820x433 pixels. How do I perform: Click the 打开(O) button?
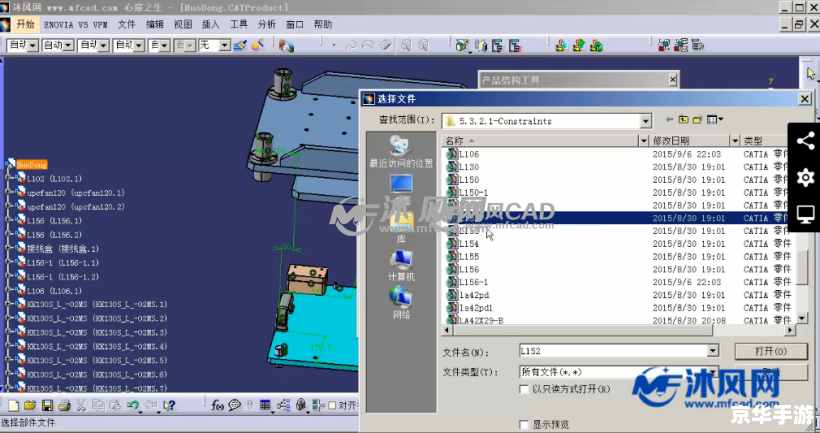tap(771, 351)
